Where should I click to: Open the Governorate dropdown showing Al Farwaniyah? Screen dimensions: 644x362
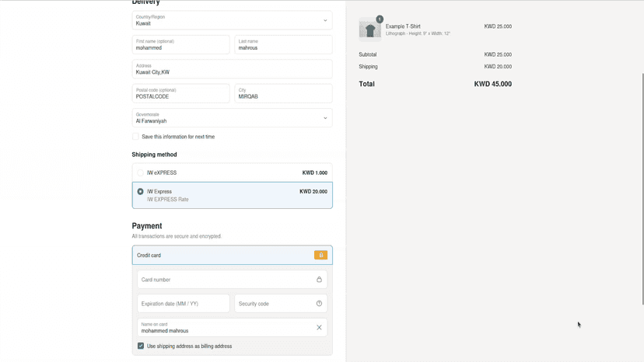pyautogui.click(x=232, y=118)
